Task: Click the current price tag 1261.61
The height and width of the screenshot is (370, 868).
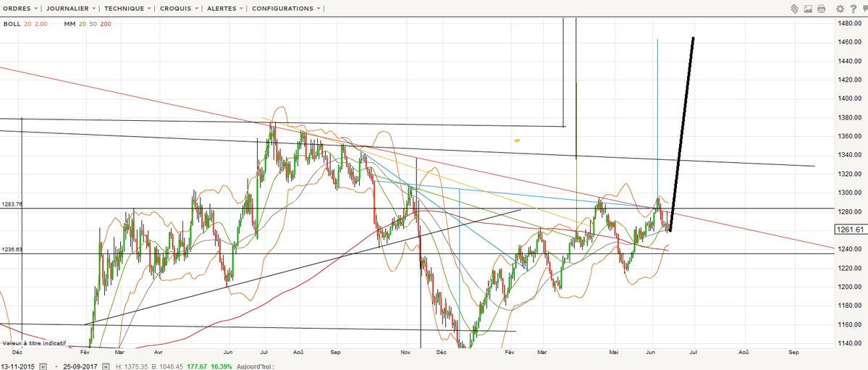Action: pyautogui.click(x=849, y=230)
